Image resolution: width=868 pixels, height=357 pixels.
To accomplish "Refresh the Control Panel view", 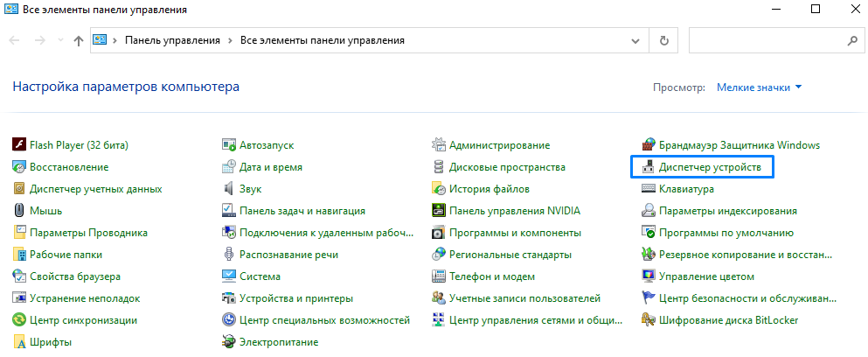I will [665, 40].
